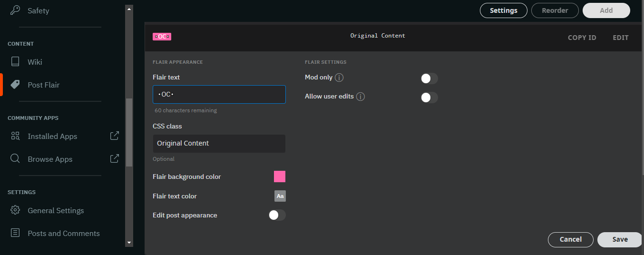Toggle the Allow user edits switch
This screenshot has width=644, height=255.
pos(429,98)
